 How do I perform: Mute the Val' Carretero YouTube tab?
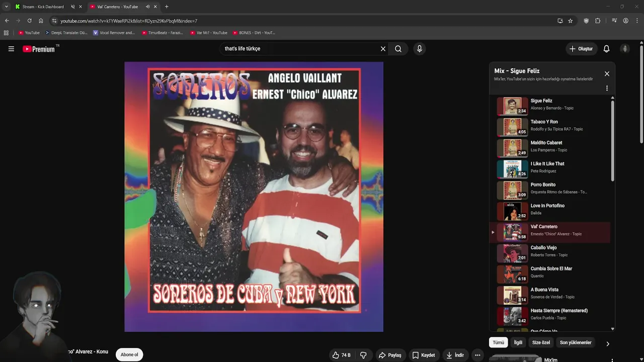click(147, 7)
